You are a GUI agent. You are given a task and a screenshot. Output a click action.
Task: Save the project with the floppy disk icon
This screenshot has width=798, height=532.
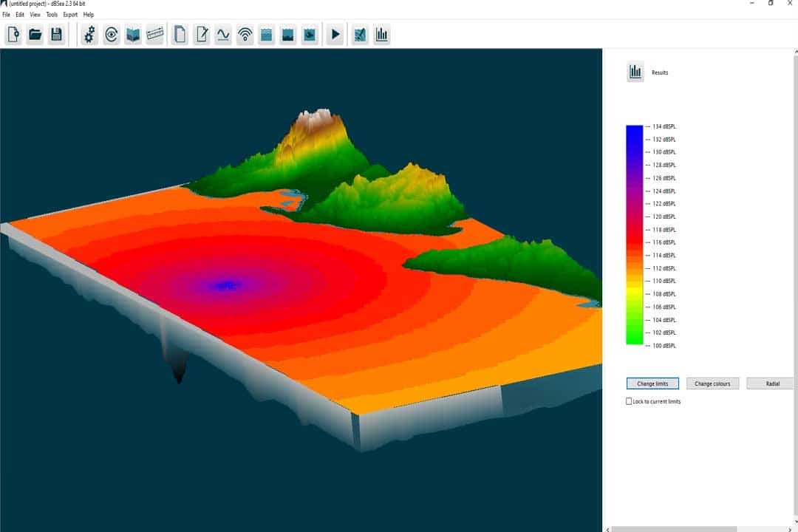[x=56, y=34]
